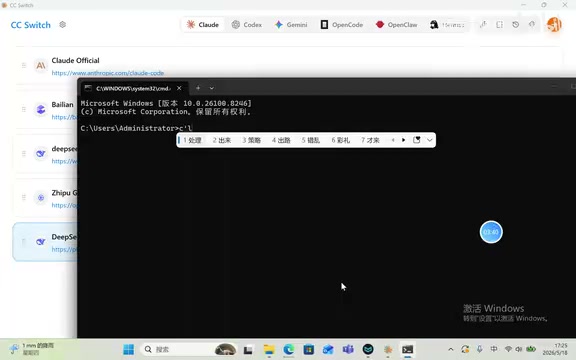Choose IME candidate 2 出来
576x360 pixels.
[222, 140]
